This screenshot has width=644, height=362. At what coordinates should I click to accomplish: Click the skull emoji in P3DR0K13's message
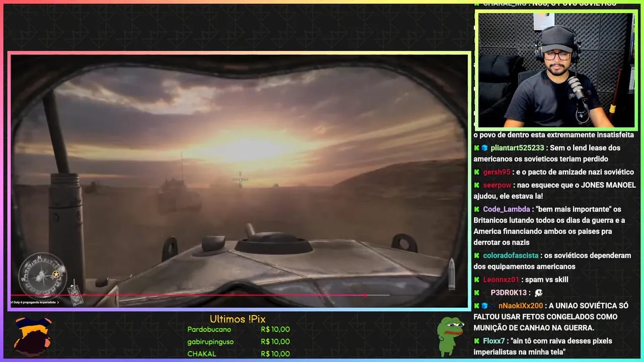point(538,293)
